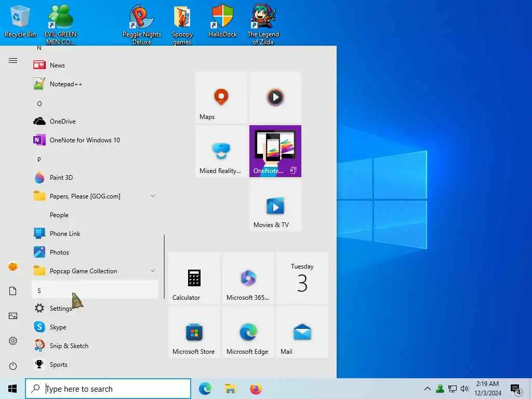Select EVIL GREEN MEN desktop shortcut
Screen dimensions: 532x399
click(x=60, y=25)
